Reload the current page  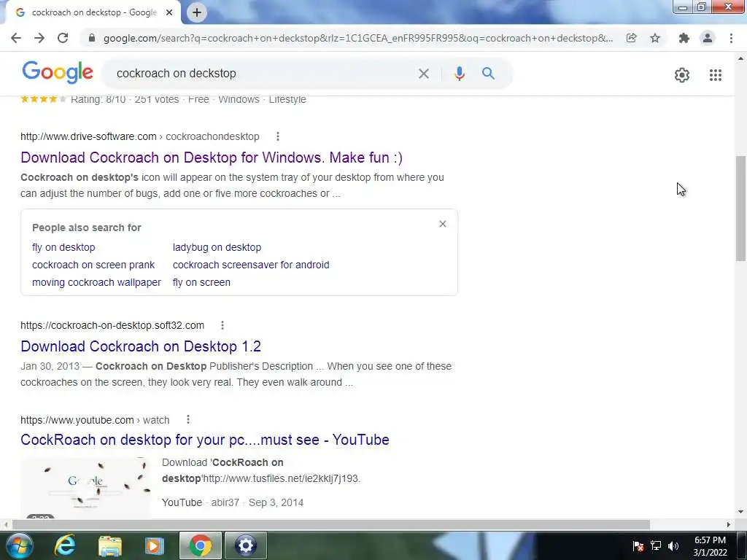pos(63,38)
